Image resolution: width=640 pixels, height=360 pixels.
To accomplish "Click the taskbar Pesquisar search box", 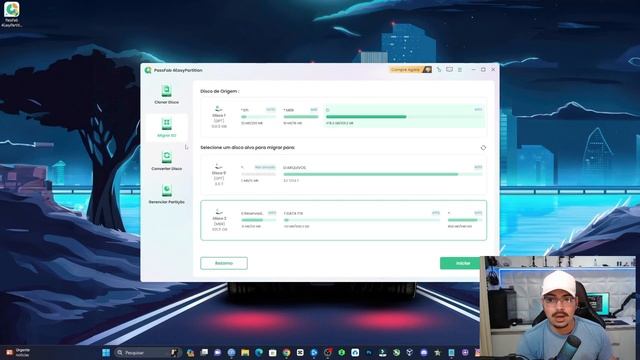I will pos(147,353).
